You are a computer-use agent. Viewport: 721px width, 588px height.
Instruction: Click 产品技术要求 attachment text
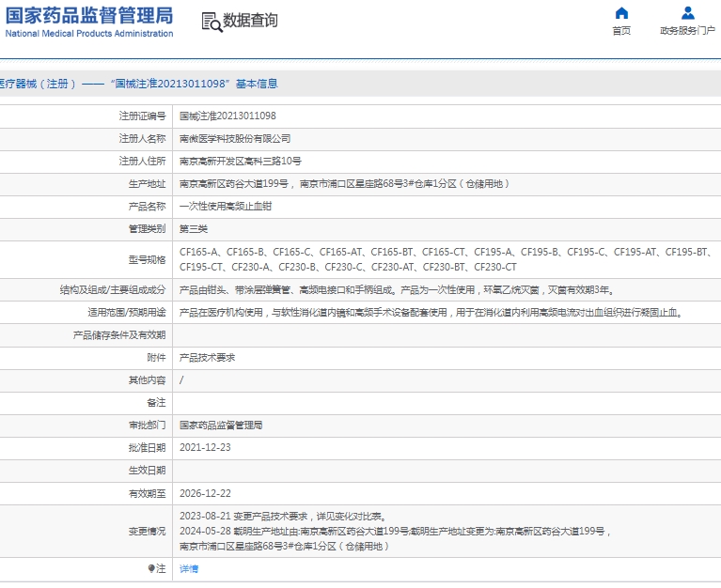click(x=207, y=357)
